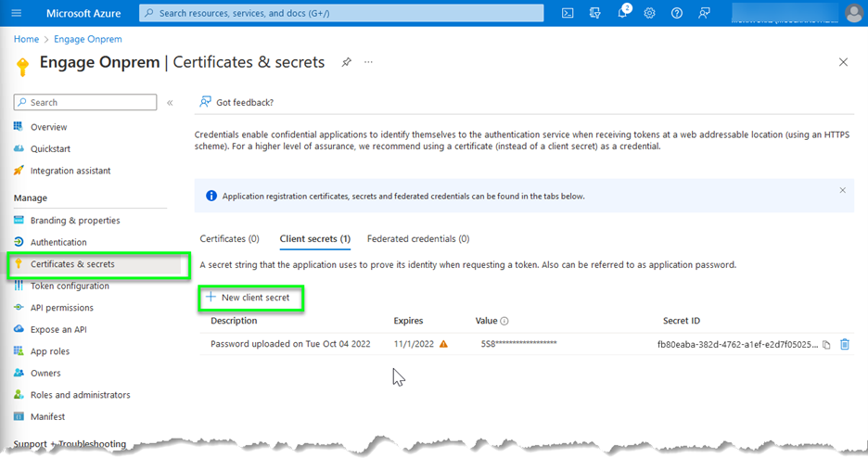This screenshot has width=868, height=458.
Task: Open the directory and subscription filter icon
Action: 595,13
